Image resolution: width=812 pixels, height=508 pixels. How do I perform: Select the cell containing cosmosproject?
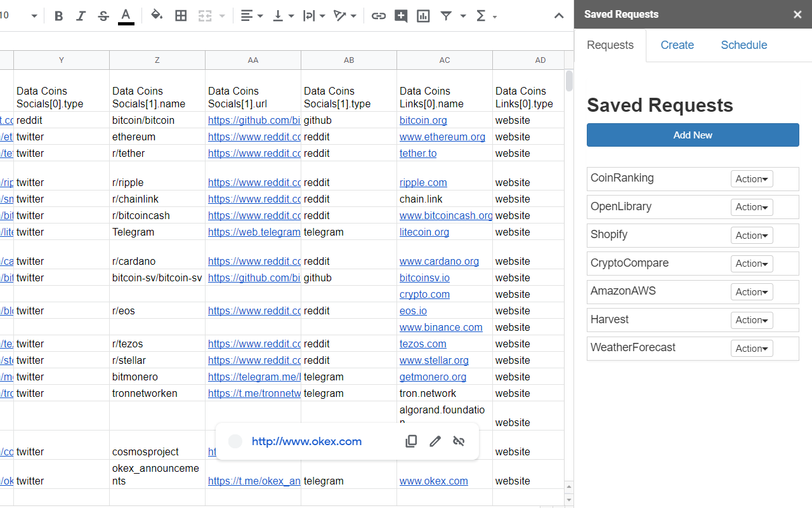[x=157, y=445]
